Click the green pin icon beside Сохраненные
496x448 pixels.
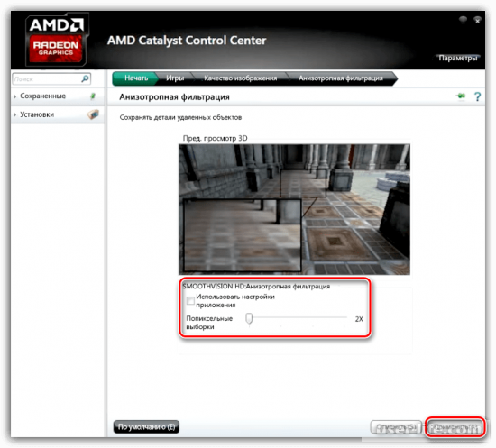point(93,96)
